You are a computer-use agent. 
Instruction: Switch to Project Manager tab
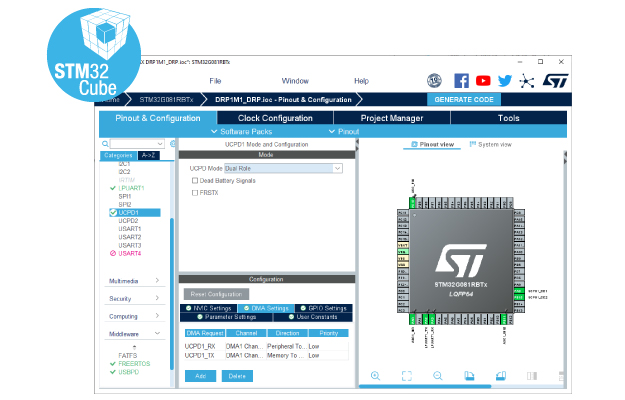pyautogui.click(x=392, y=118)
